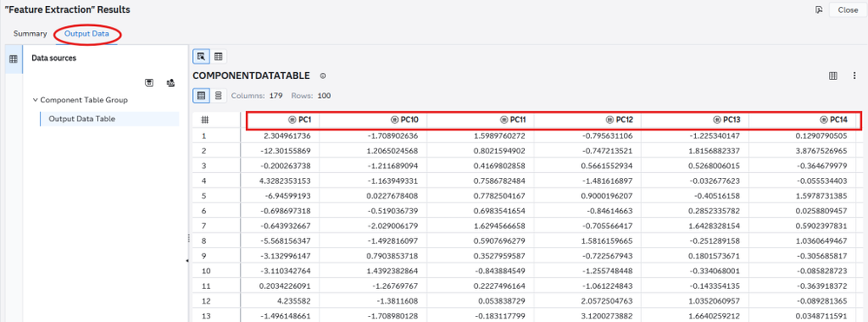Close the Feature Extraction results window
Image resolution: width=868 pixels, height=322 pixels.
(847, 10)
